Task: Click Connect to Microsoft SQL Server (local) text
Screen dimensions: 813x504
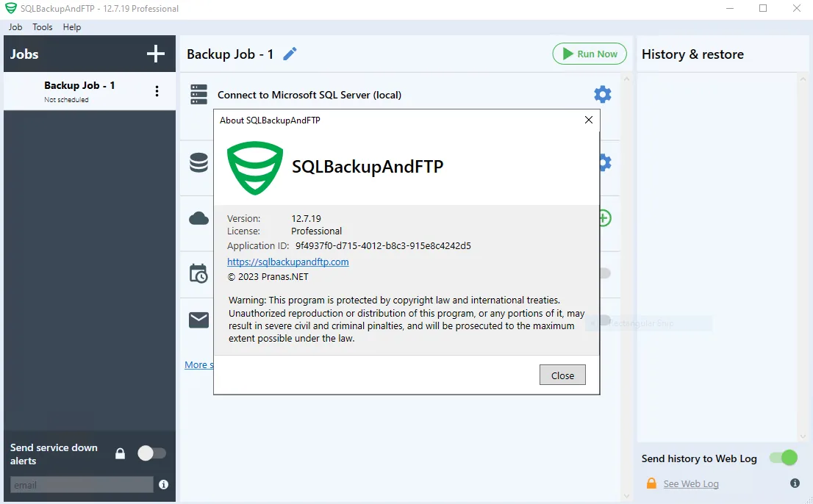Action: click(309, 95)
